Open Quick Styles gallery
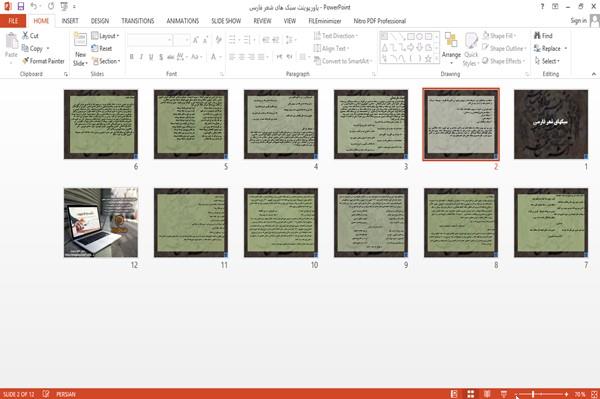The image size is (600, 399). tap(471, 49)
